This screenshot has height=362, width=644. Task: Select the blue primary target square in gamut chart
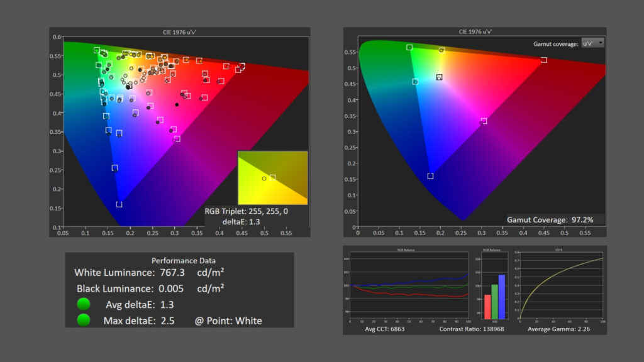(x=430, y=176)
